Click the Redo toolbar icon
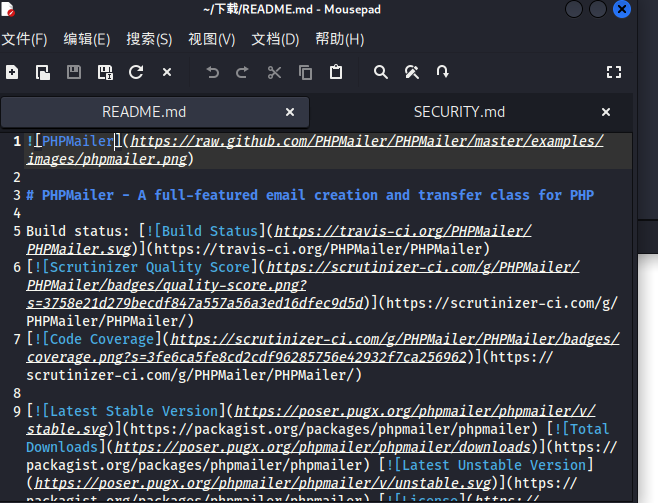658x503 pixels. tap(243, 72)
